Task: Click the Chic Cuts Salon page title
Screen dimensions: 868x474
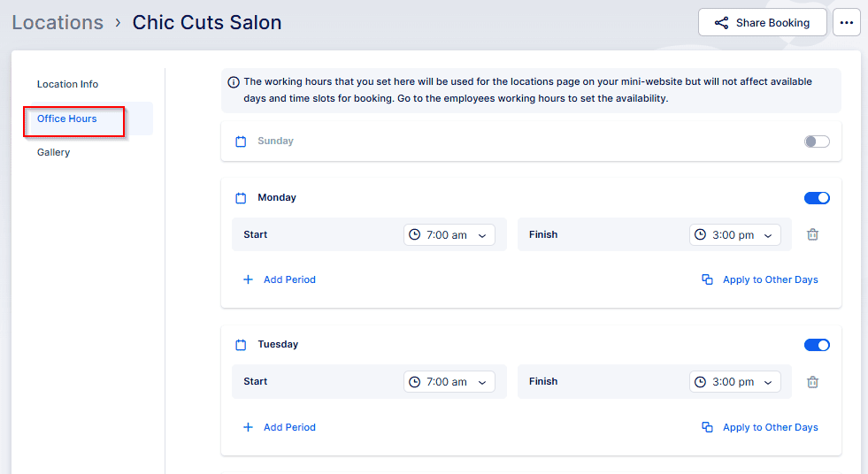Action: point(206,23)
